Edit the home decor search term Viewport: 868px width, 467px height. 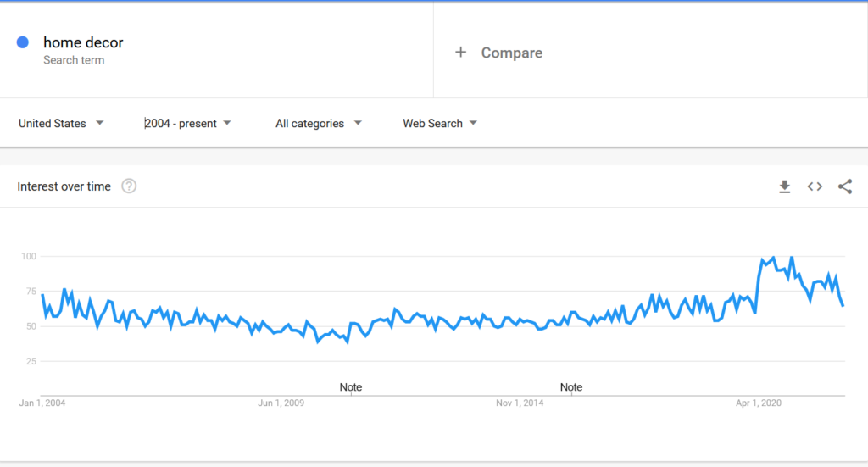(83, 42)
